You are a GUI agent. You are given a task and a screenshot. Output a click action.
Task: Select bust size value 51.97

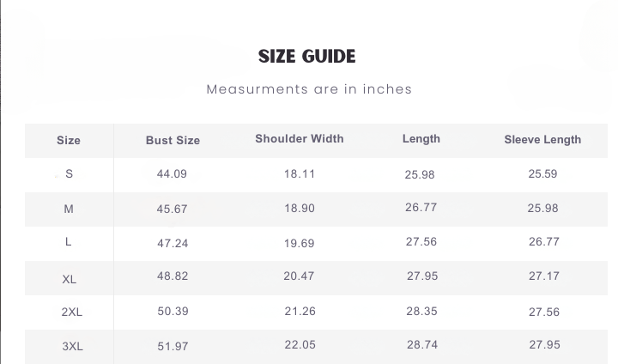click(173, 347)
